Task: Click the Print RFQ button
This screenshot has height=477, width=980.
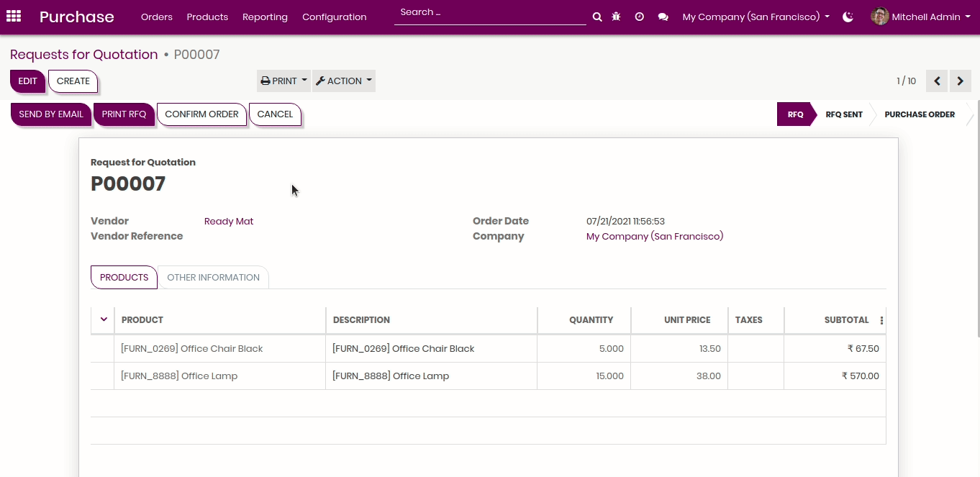Action: 124,114
